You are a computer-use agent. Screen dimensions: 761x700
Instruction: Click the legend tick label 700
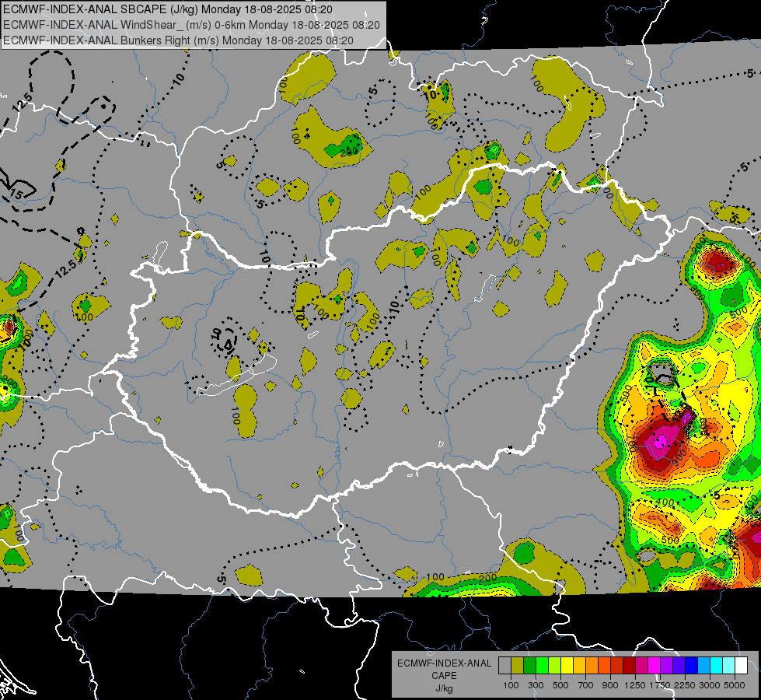586,685
